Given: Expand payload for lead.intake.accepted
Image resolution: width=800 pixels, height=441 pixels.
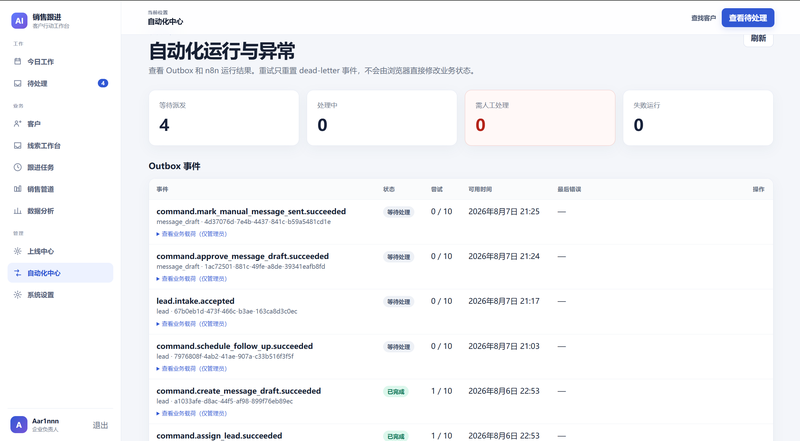Looking at the screenshot, I should [192, 324].
